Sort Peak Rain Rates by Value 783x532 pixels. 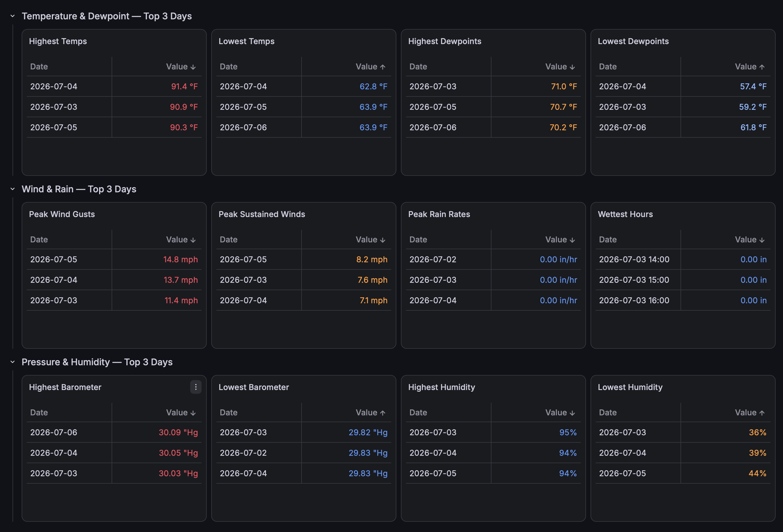click(560, 240)
